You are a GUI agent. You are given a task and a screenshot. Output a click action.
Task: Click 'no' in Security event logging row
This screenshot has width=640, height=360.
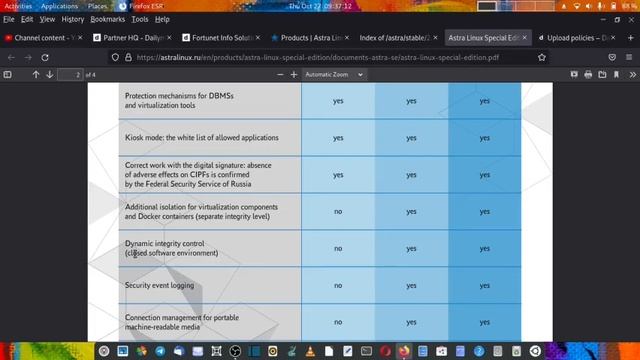pyautogui.click(x=338, y=285)
